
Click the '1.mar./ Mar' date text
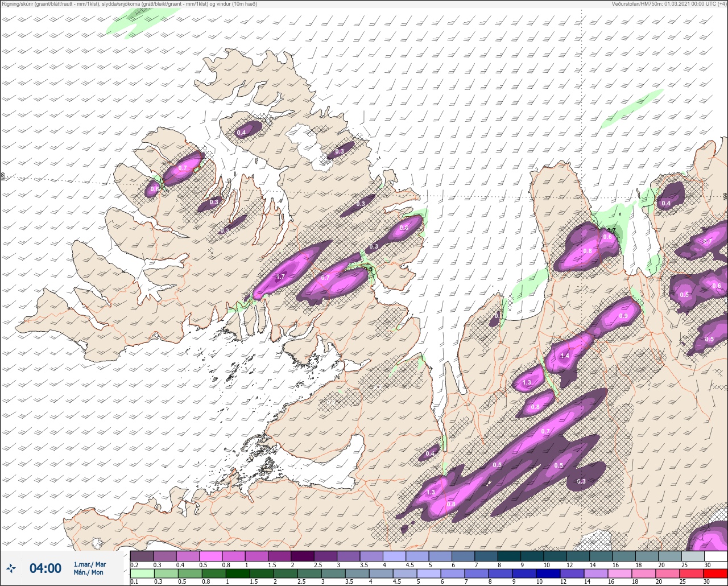tap(89, 564)
